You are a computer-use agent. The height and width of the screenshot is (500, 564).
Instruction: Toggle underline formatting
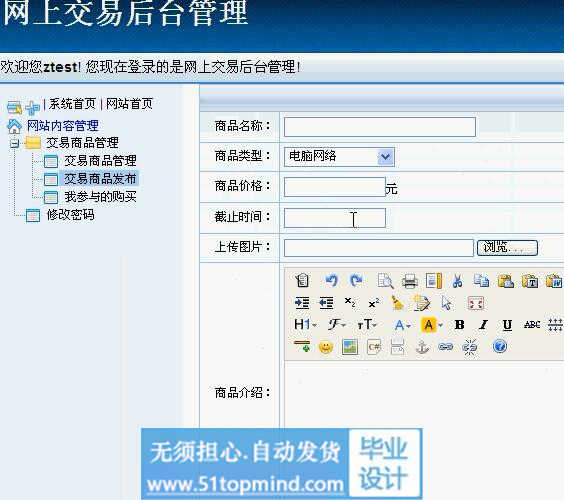(x=507, y=325)
